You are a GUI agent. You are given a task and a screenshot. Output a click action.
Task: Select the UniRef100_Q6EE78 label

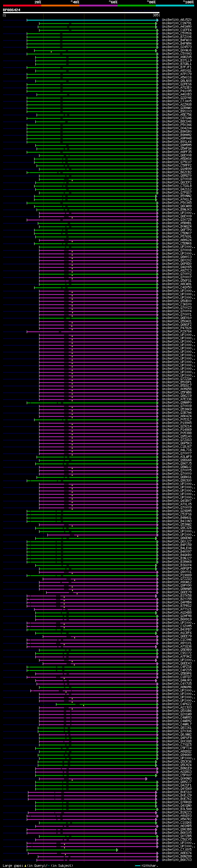click(x=177, y=592)
